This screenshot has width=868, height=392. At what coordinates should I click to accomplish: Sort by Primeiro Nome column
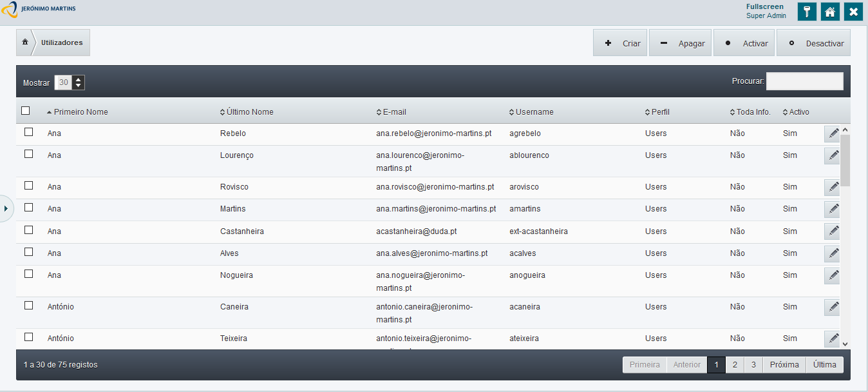(77, 112)
